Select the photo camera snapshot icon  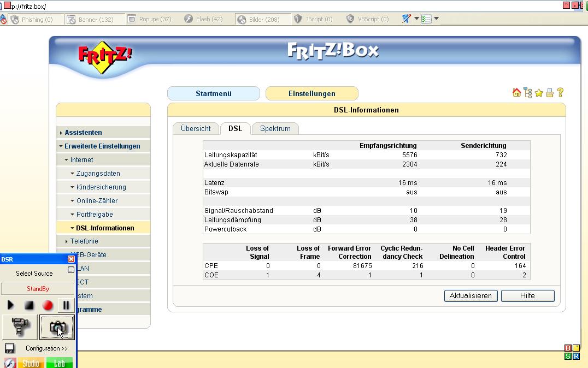pos(57,327)
